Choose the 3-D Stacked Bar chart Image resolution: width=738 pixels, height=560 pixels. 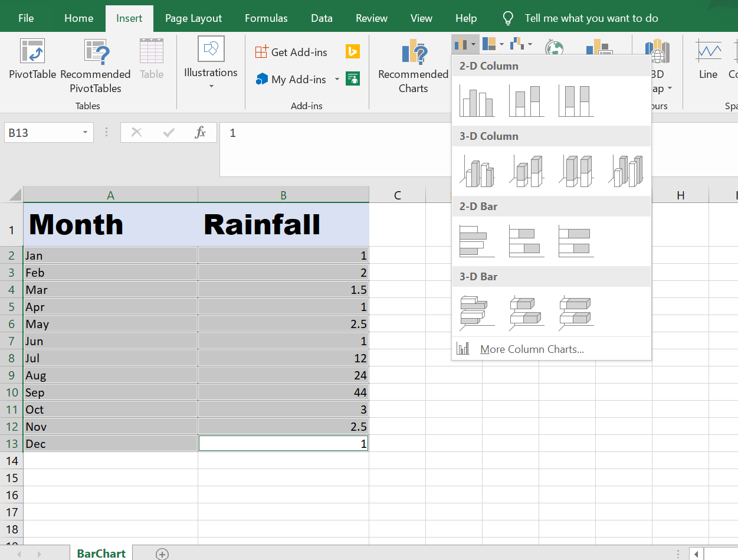click(526, 312)
